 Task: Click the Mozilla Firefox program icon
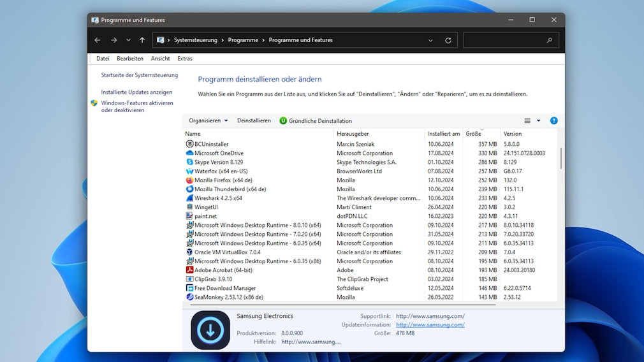[x=189, y=180]
